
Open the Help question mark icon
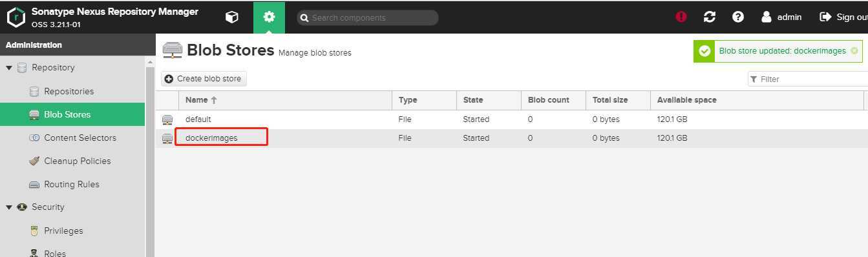[x=738, y=17]
